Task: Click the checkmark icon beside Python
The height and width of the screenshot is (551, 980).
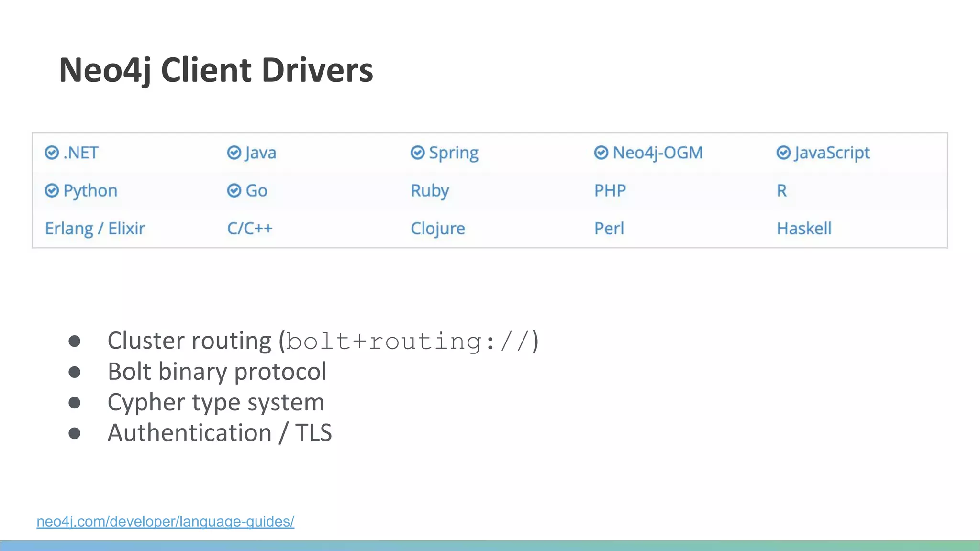Action: coord(52,190)
